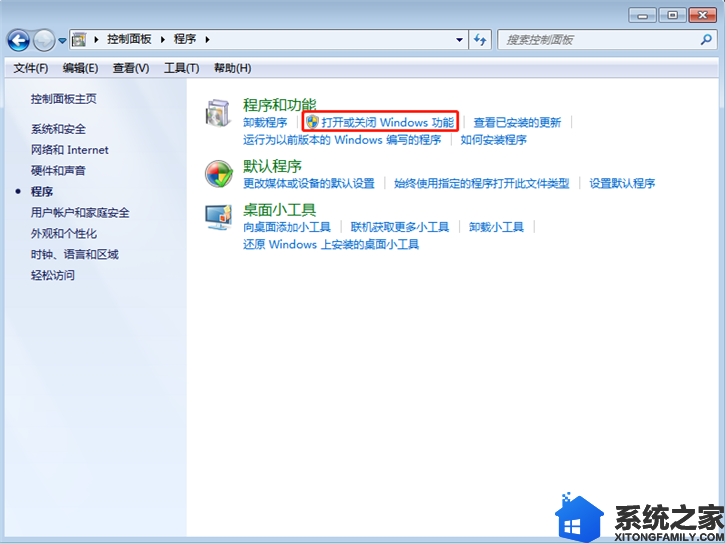The height and width of the screenshot is (543, 725).
Task: Click the Forward navigation arrow button
Action: (44, 40)
